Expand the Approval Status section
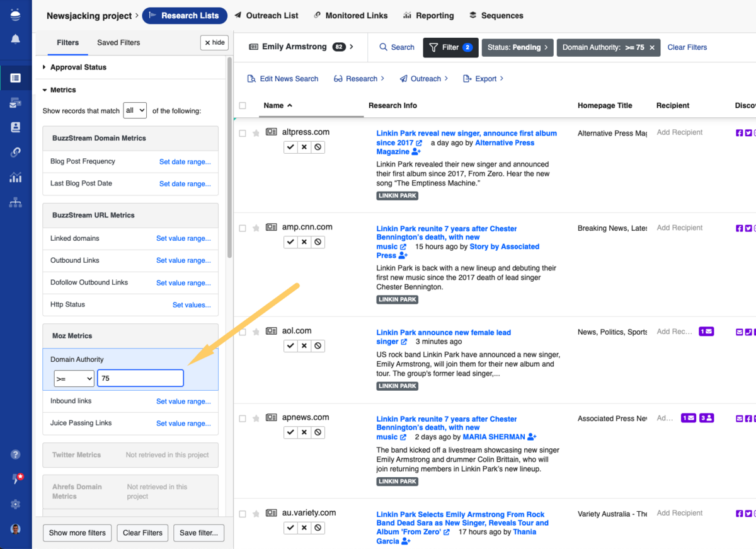The image size is (756, 549). pos(78,67)
